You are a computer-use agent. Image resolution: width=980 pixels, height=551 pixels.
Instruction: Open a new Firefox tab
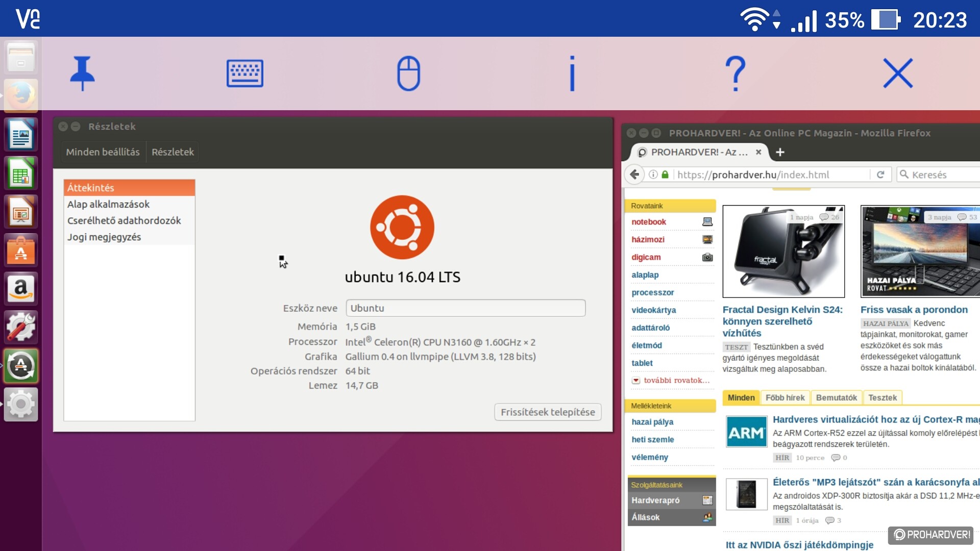click(x=780, y=152)
